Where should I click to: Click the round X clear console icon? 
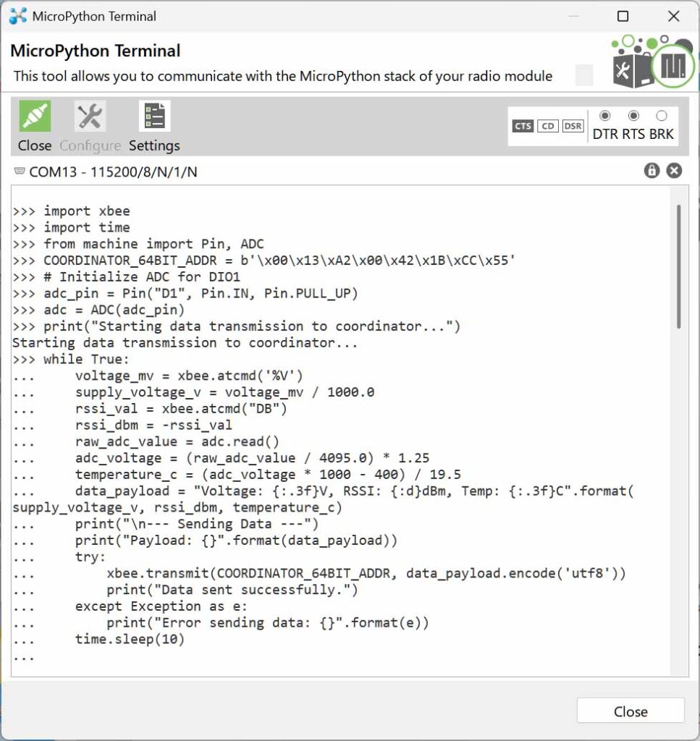pyautogui.click(x=674, y=171)
